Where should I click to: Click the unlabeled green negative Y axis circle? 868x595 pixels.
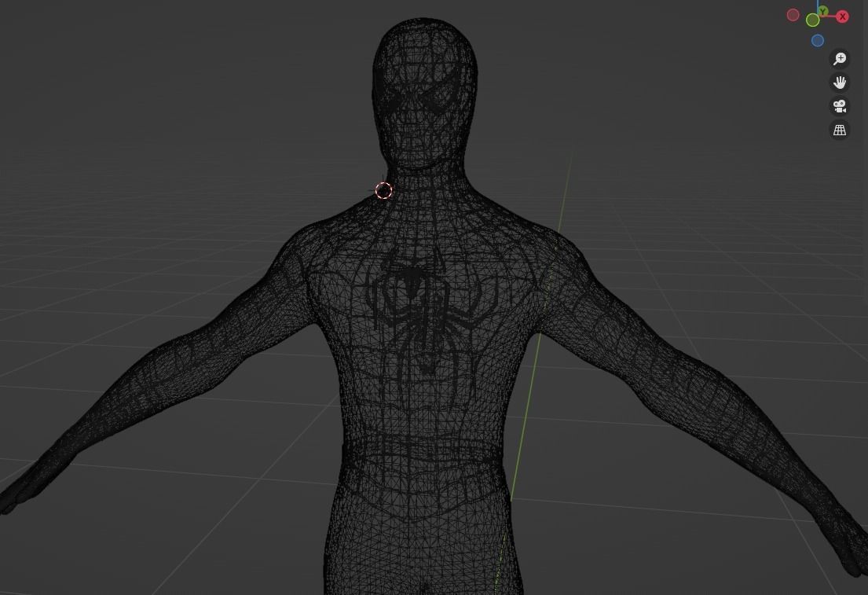click(813, 20)
